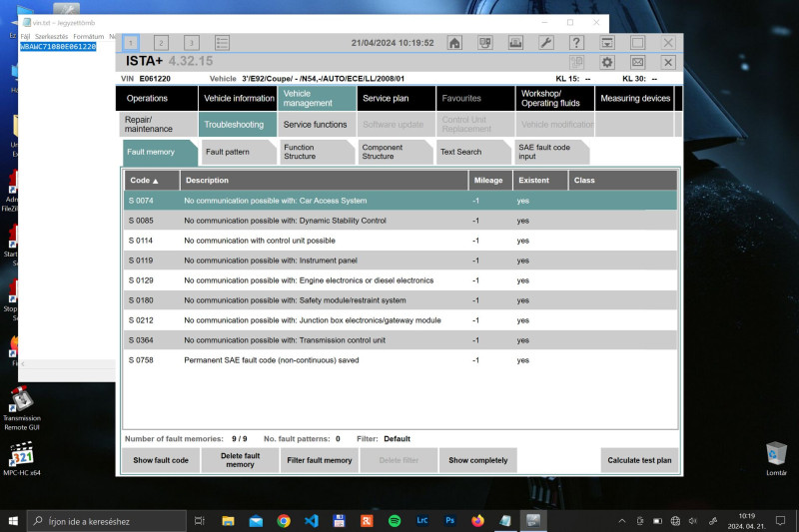799x532 pixels.
Task: Switch to the Fault pattern tab
Action: coord(238,152)
